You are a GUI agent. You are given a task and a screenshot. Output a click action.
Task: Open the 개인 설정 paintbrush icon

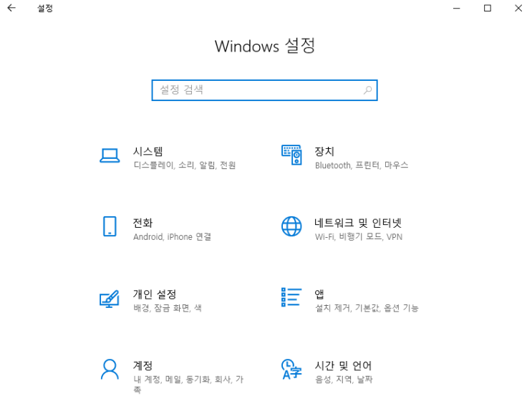pos(110,299)
